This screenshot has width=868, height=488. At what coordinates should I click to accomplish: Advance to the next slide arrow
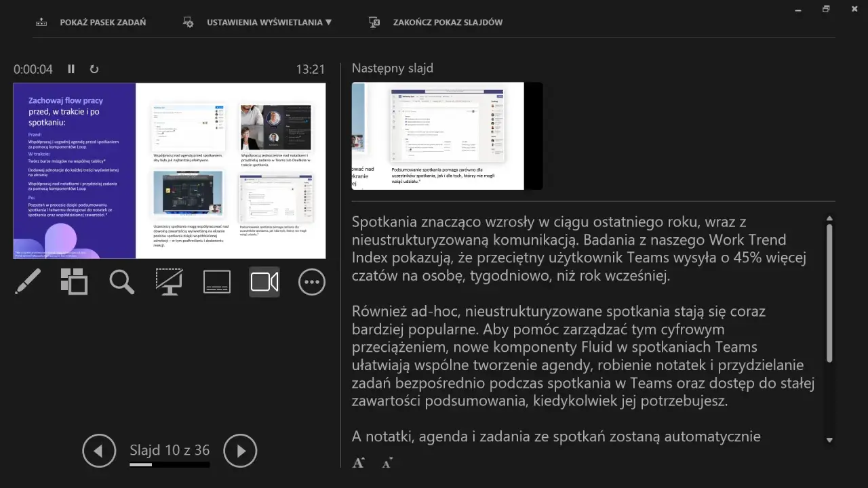[x=240, y=451]
